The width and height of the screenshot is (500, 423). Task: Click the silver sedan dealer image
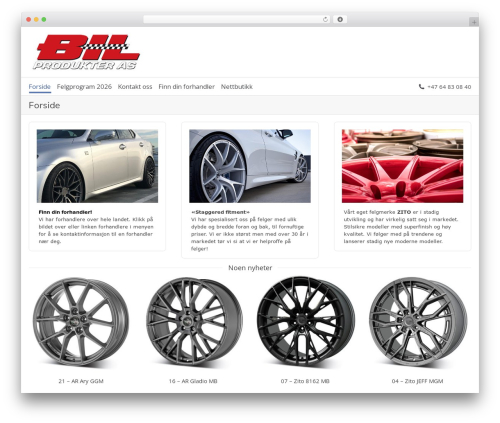pos(97,166)
